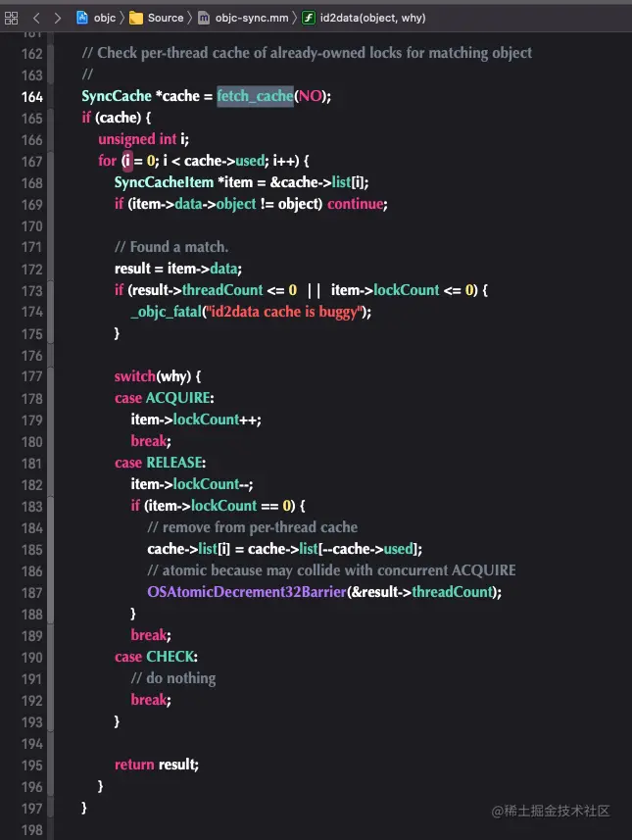Image resolution: width=632 pixels, height=840 pixels.
Task: Go forward in navigation history
Action: coord(57,19)
